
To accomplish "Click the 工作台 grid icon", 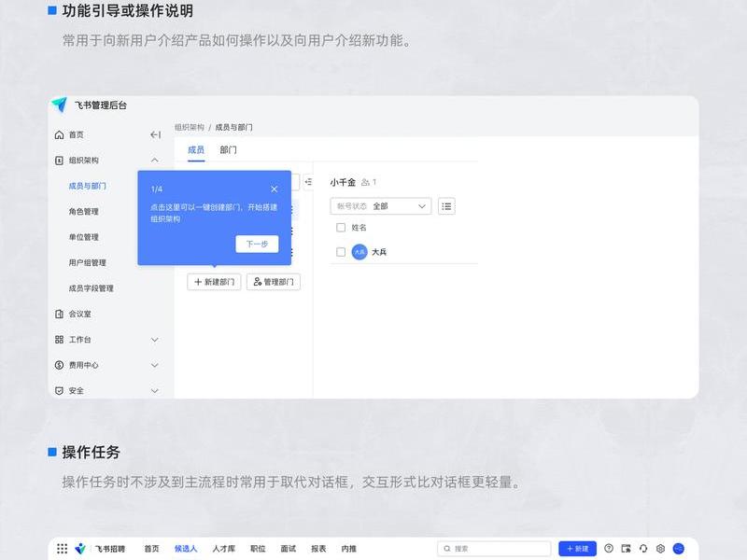I will coord(59,340).
